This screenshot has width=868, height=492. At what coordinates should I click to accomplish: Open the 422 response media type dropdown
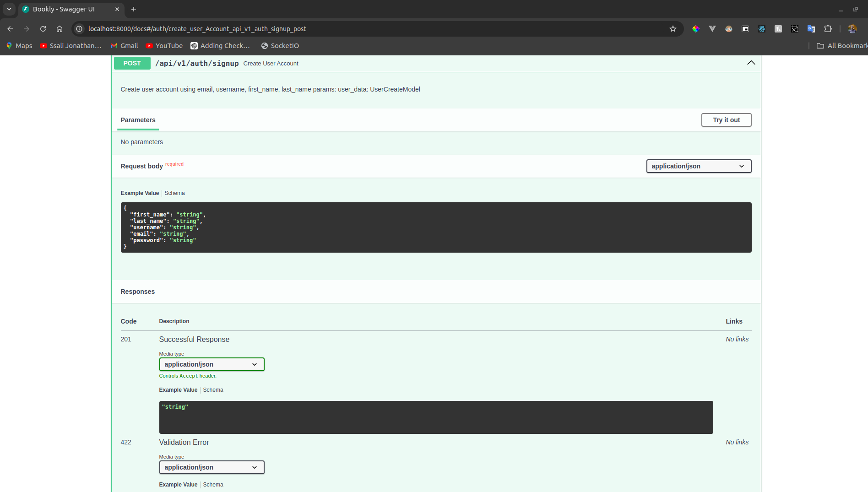[x=212, y=467]
